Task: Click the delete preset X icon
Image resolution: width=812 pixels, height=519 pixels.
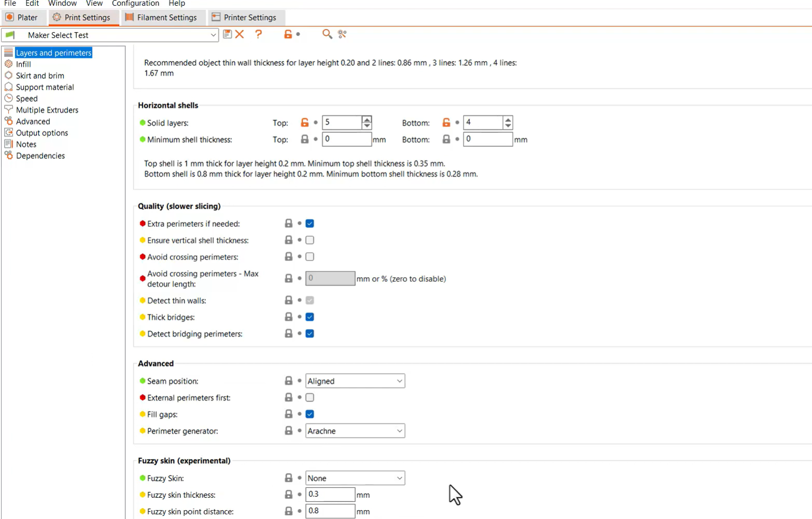Action: [x=240, y=34]
